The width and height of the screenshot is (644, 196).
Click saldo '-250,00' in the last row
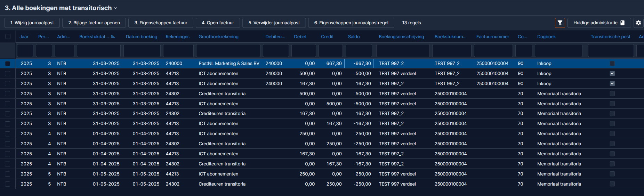coord(362,184)
